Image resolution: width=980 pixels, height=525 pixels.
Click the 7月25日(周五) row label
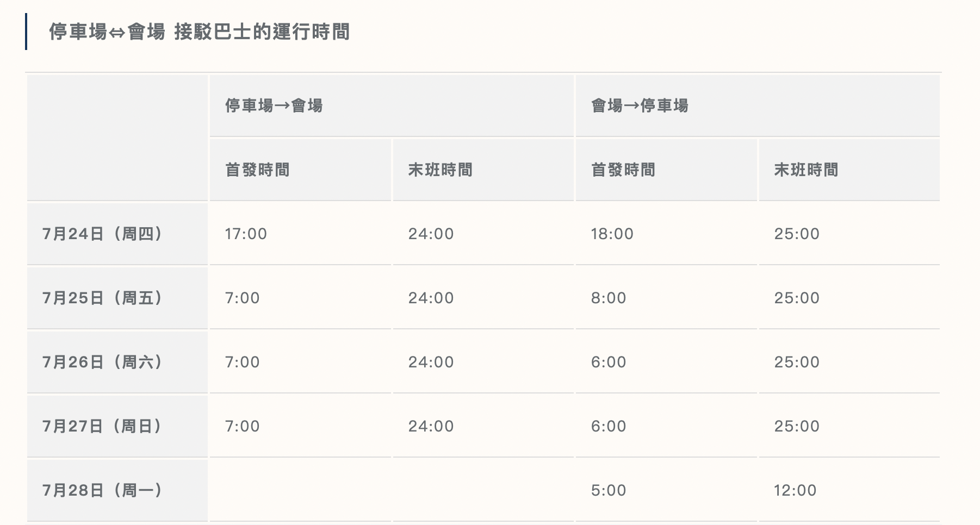tap(102, 298)
